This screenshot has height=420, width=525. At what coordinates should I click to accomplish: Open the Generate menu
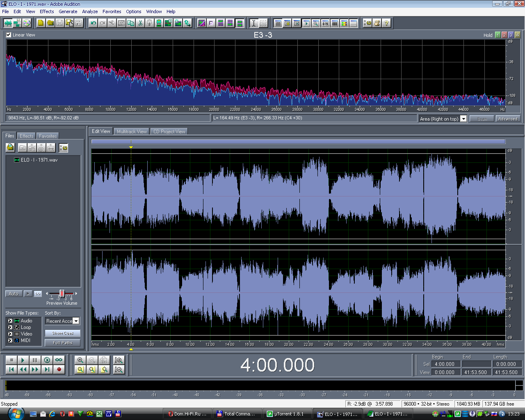coord(68,11)
